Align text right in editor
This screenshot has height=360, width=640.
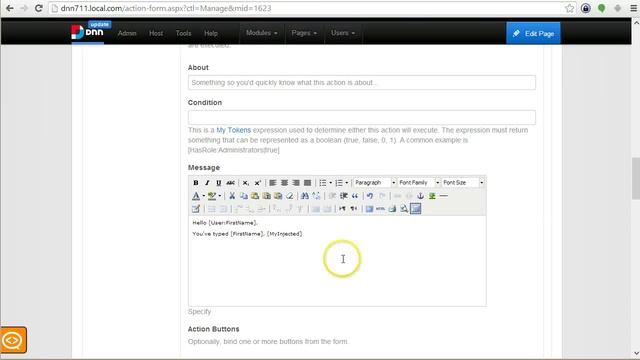coord(296,183)
